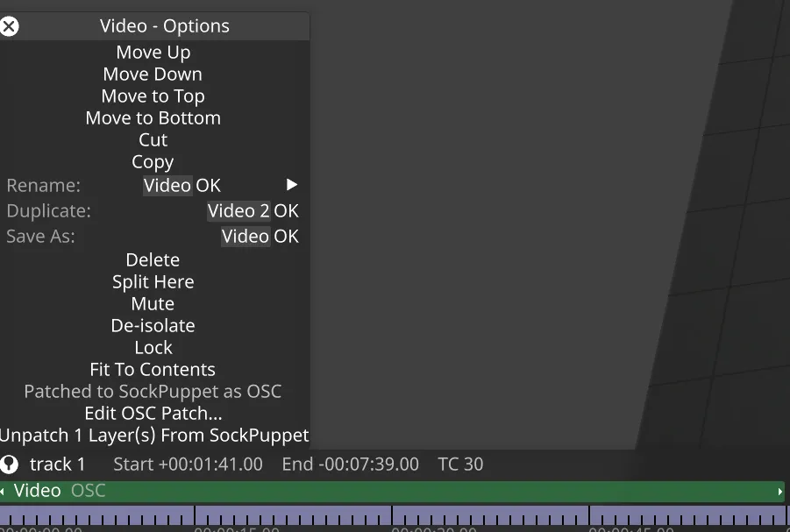Copy the Video track
The height and width of the screenshot is (532, 790).
coord(153,161)
